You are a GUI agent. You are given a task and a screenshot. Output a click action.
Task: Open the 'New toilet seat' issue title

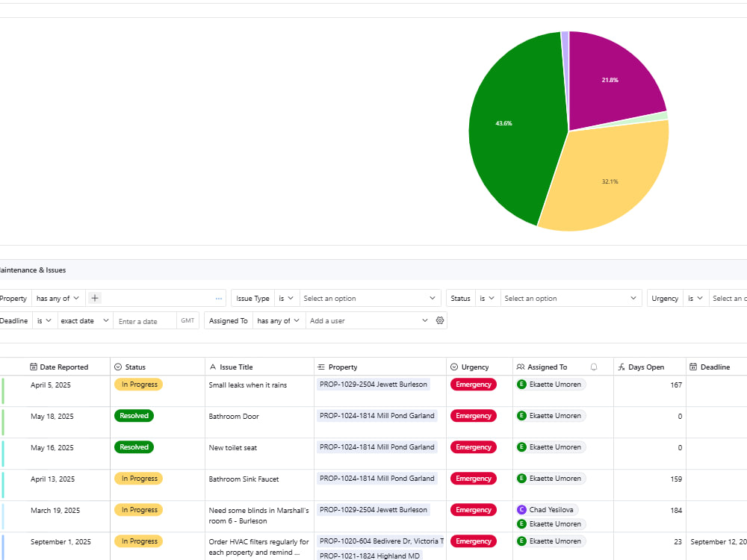232,447
